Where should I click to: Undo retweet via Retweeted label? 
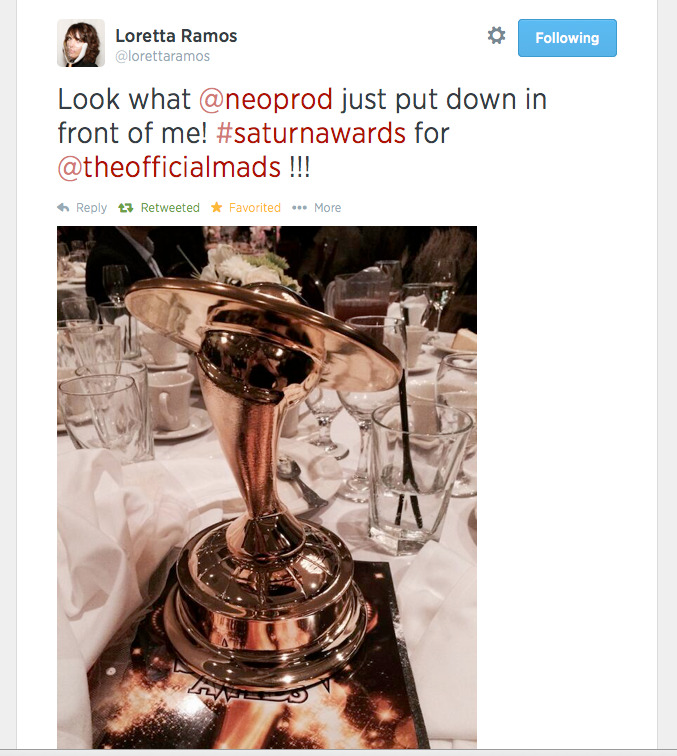(x=170, y=208)
